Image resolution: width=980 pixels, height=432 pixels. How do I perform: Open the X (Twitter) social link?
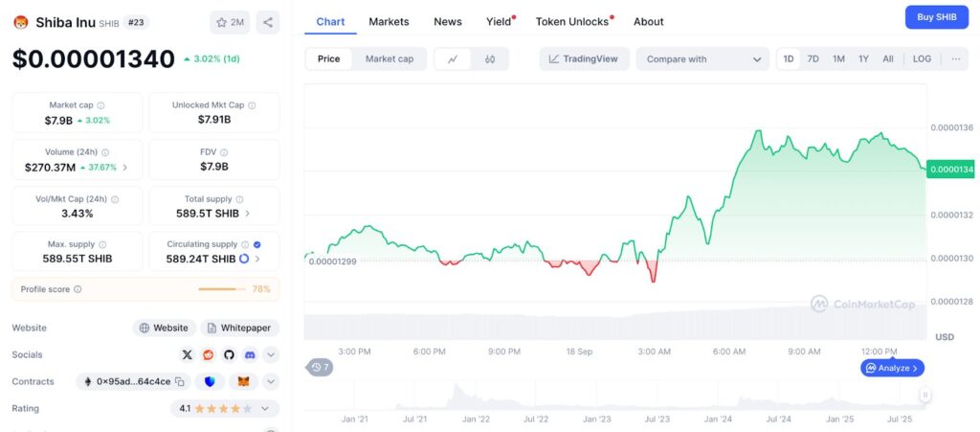tap(188, 354)
